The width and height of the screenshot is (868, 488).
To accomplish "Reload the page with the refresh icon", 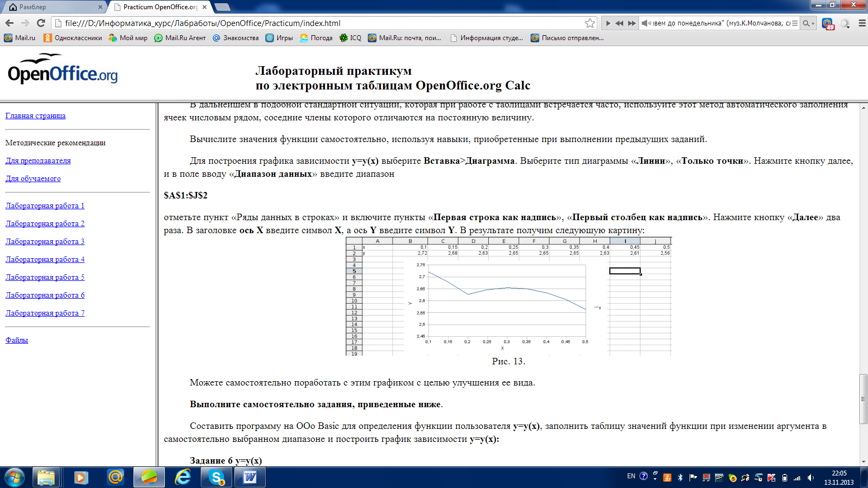I will pos(41,23).
